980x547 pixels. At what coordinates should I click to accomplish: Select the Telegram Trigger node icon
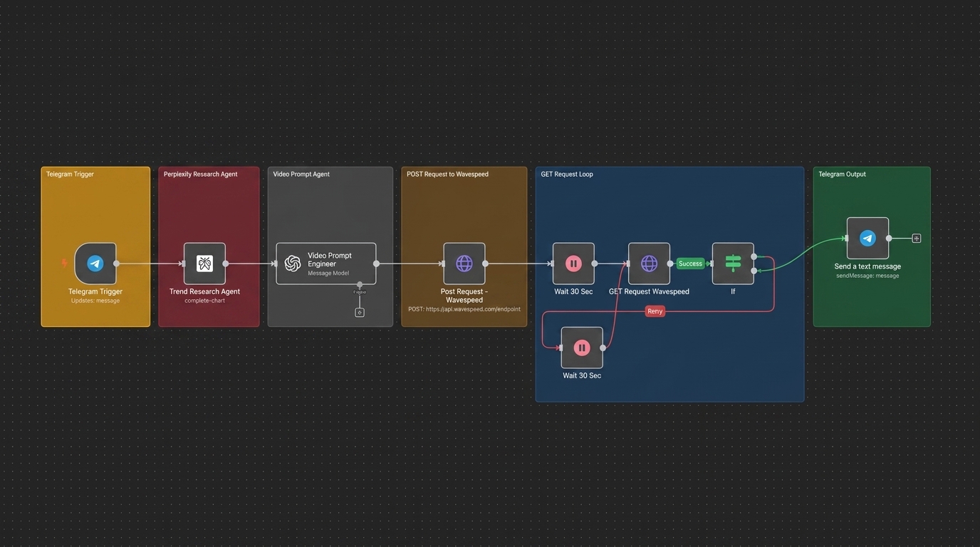pos(95,264)
